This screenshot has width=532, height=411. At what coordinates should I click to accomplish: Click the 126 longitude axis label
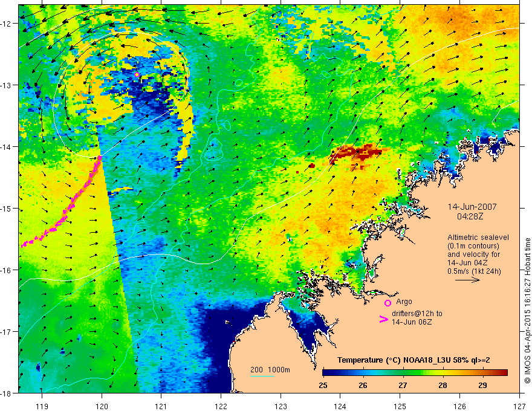click(459, 406)
